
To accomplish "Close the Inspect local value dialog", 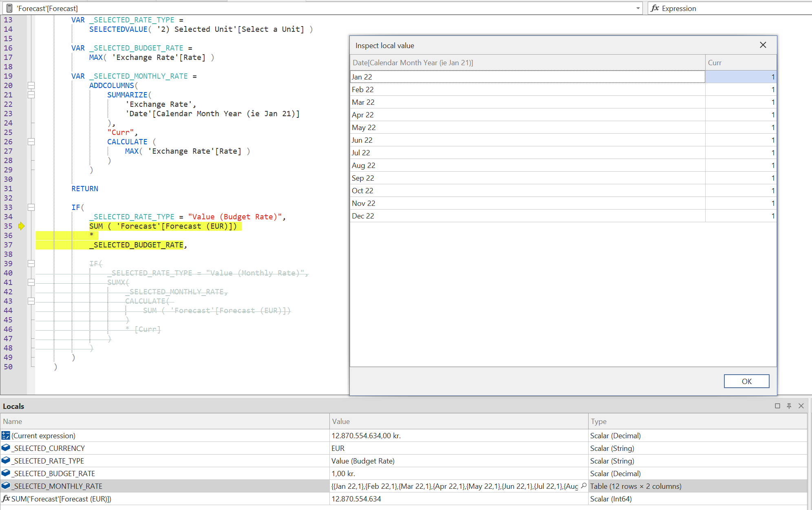I will click(763, 45).
